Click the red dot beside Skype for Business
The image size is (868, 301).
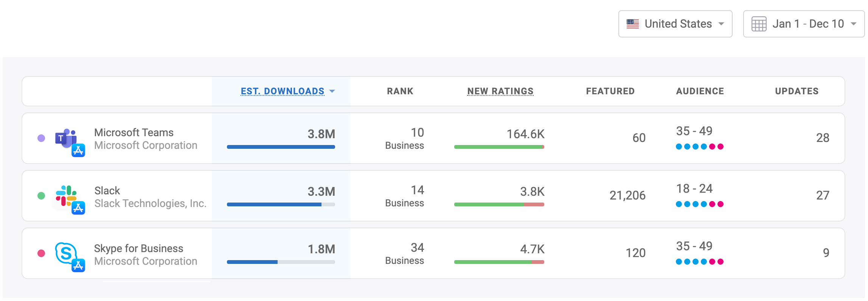pos(41,253)
